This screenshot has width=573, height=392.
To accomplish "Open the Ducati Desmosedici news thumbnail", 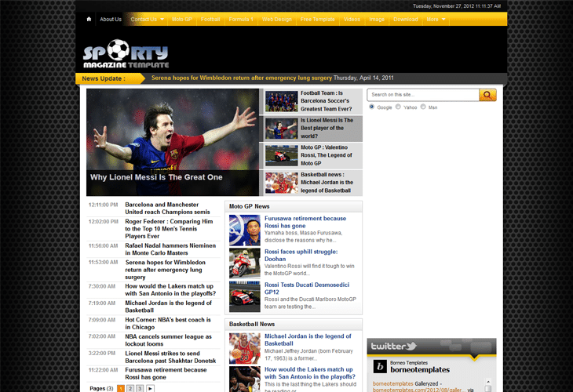I will tap(244, 296).
